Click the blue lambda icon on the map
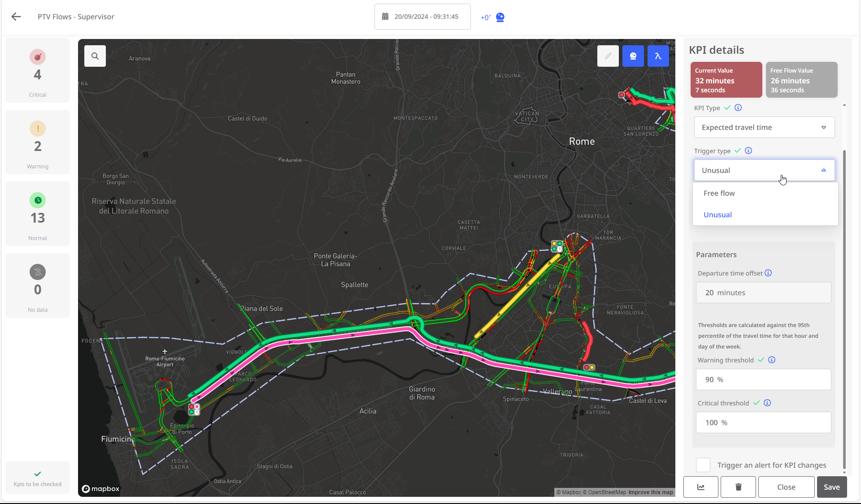 coord(658,56)
